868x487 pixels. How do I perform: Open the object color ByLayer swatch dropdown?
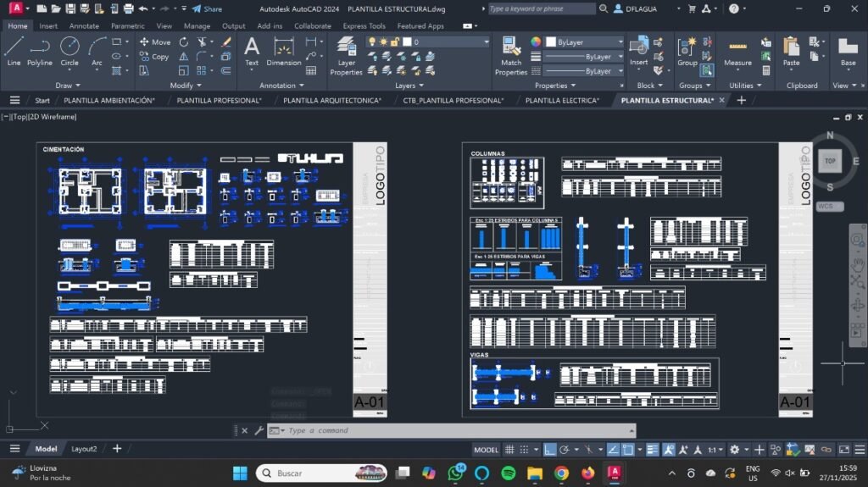pos(585,42)
